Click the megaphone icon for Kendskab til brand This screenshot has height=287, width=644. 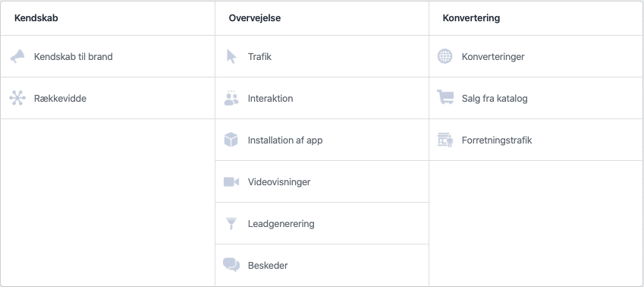pyautogui.click(x=17, y=56)
